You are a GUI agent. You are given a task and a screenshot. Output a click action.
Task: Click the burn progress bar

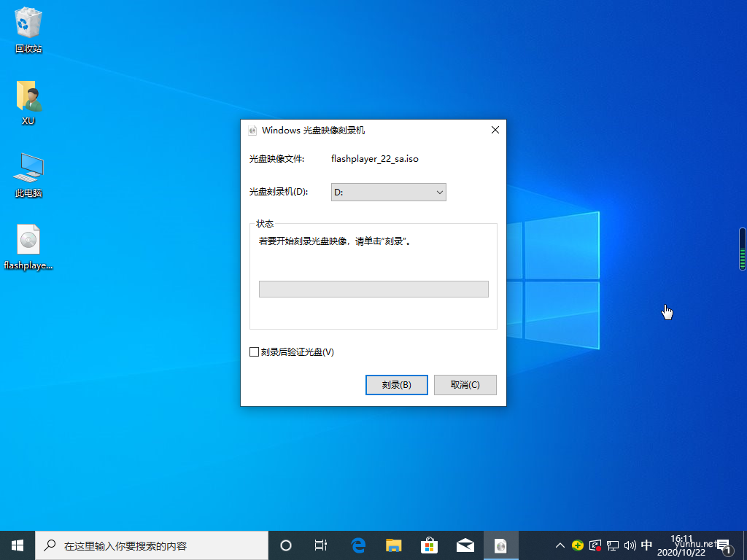click(x=373, y=289)
